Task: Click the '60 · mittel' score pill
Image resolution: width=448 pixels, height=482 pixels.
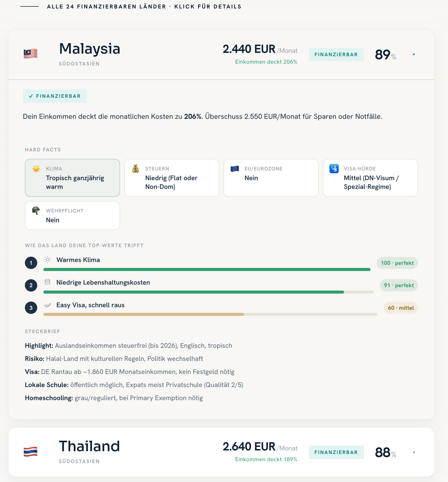Action: tap(401, 308)
